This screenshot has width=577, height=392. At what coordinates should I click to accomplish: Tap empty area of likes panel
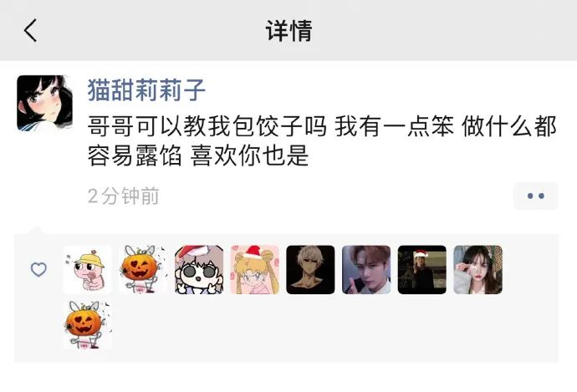point(331,328)
